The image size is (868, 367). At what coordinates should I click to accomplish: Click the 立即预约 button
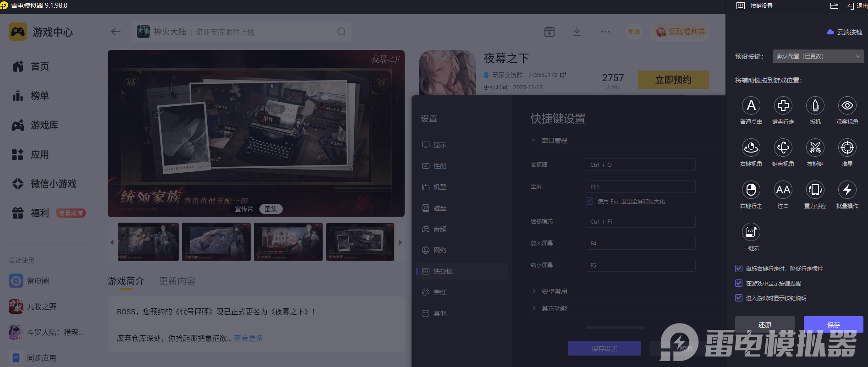point(673,80)
